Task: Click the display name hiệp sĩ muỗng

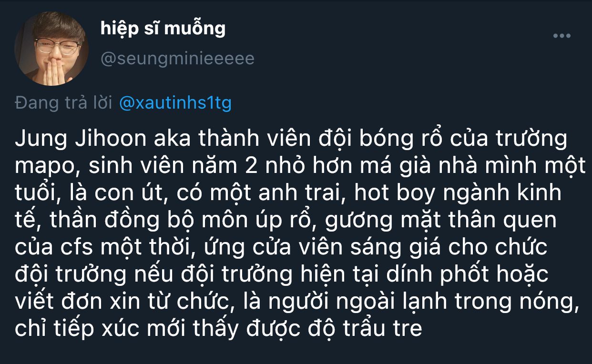Action: [x=163, y=29]
